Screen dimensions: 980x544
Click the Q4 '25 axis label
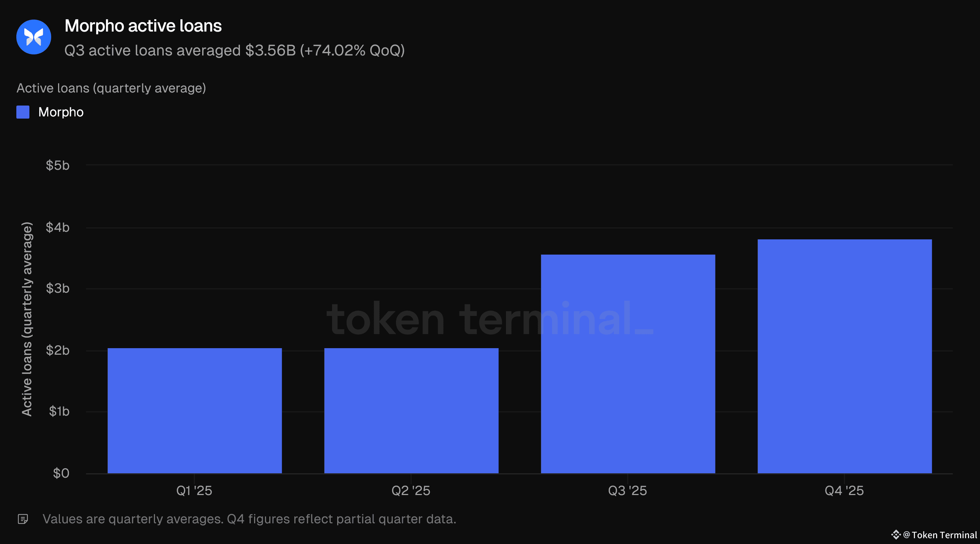(x=844, y=490)
